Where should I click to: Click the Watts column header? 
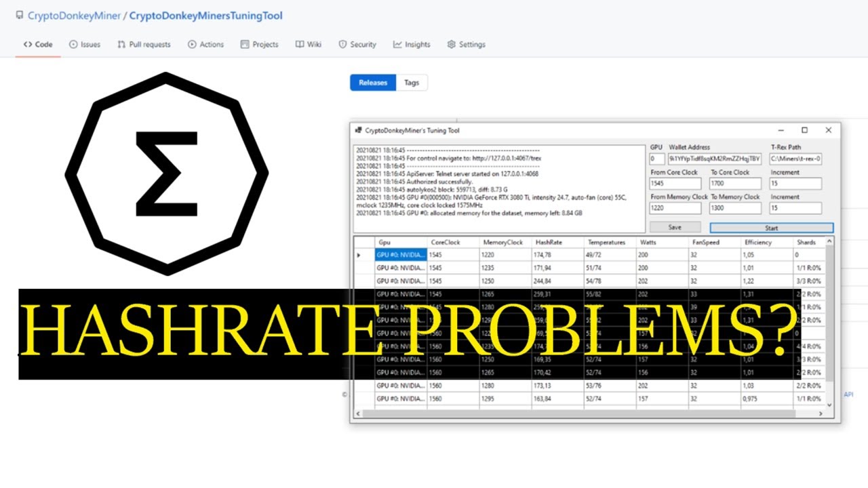tap(662, 242)
